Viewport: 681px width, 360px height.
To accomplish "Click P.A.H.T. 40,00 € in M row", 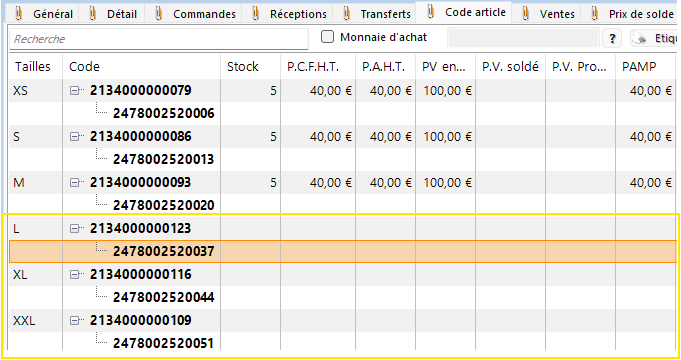I will pyautogui.click(x=391, y=183).
